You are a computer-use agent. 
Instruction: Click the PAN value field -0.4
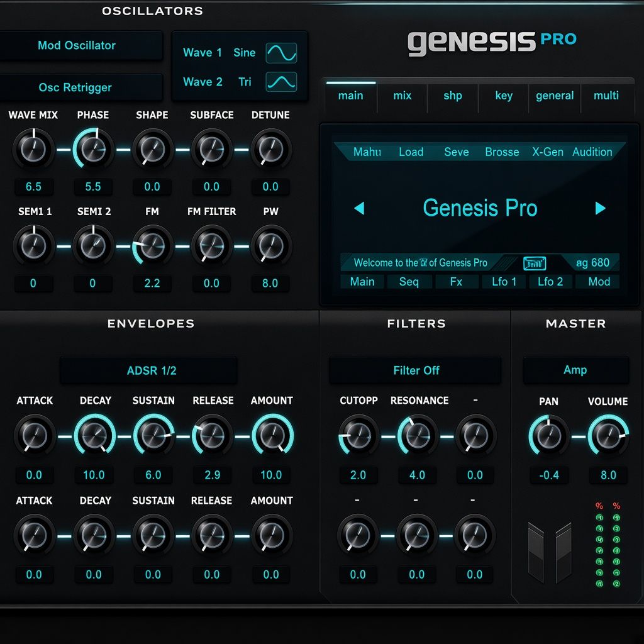pos(549,475)
